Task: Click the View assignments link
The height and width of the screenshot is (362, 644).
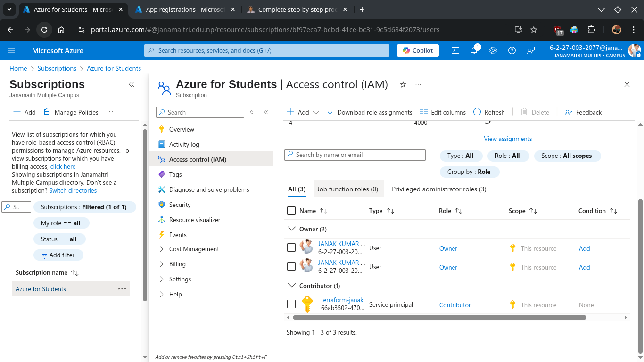Action: pyautogui.click(x=508, y=139)
